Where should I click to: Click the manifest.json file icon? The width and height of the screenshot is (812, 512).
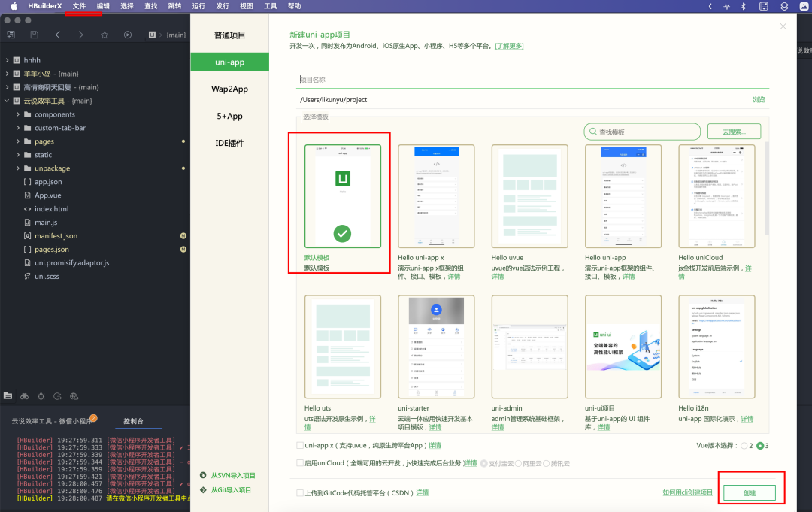tap(28, 235)
